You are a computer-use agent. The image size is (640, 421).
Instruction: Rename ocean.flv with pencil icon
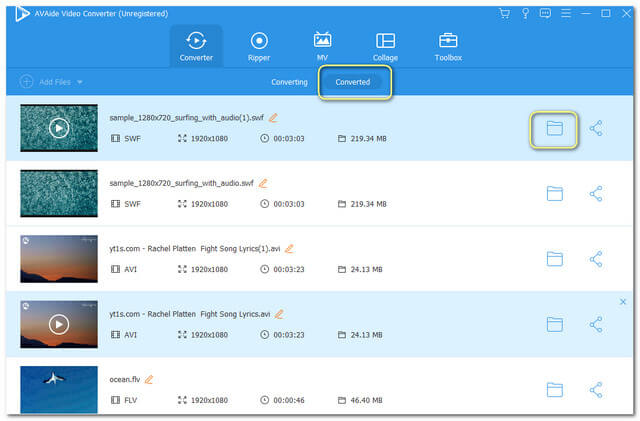click(x=149, y=379)
